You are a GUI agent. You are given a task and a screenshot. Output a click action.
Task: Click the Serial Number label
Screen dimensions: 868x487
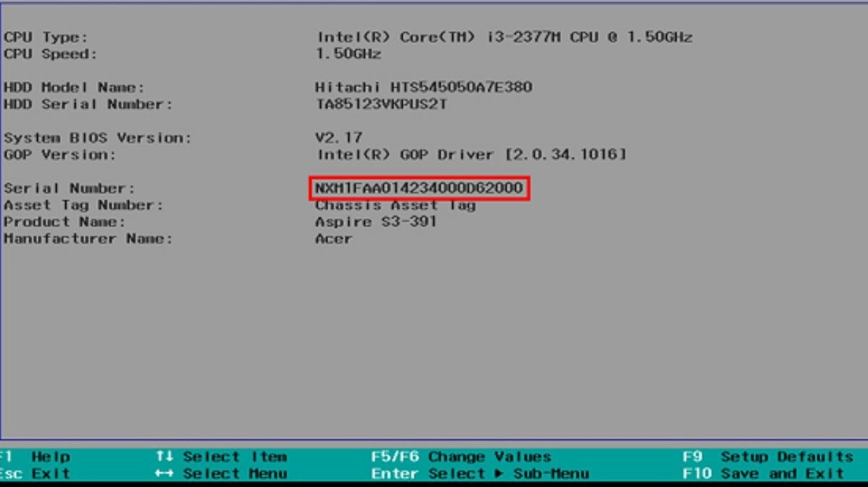point(70,189)
